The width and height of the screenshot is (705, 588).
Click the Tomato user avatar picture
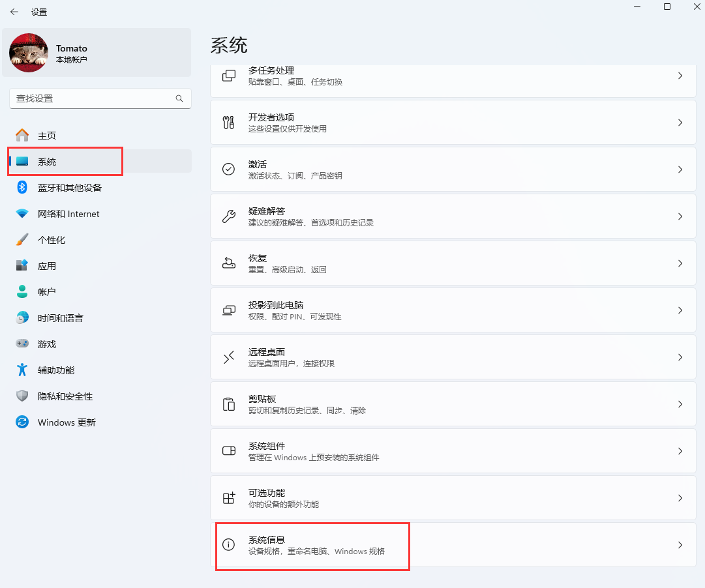pyautogui.click(x=29, y=53)
